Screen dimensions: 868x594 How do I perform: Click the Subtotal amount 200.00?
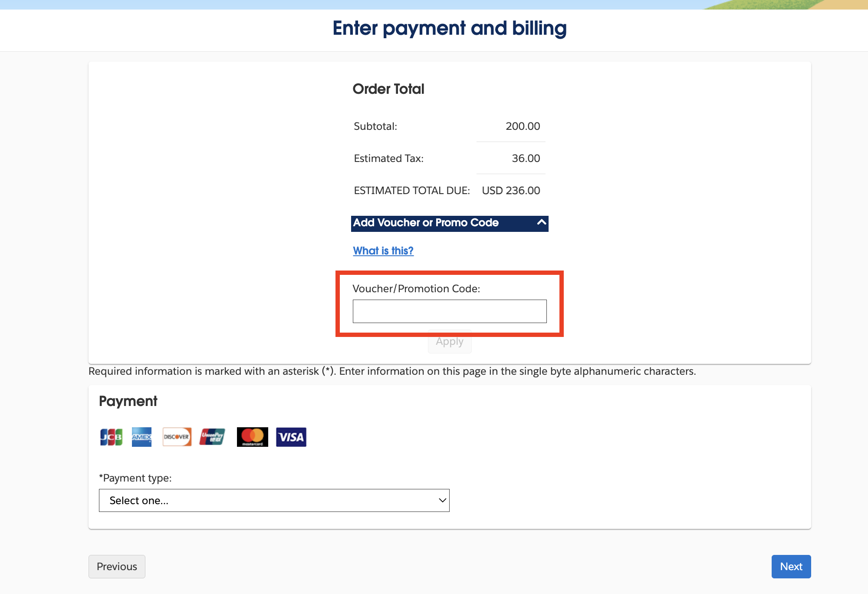coord(523,126)
